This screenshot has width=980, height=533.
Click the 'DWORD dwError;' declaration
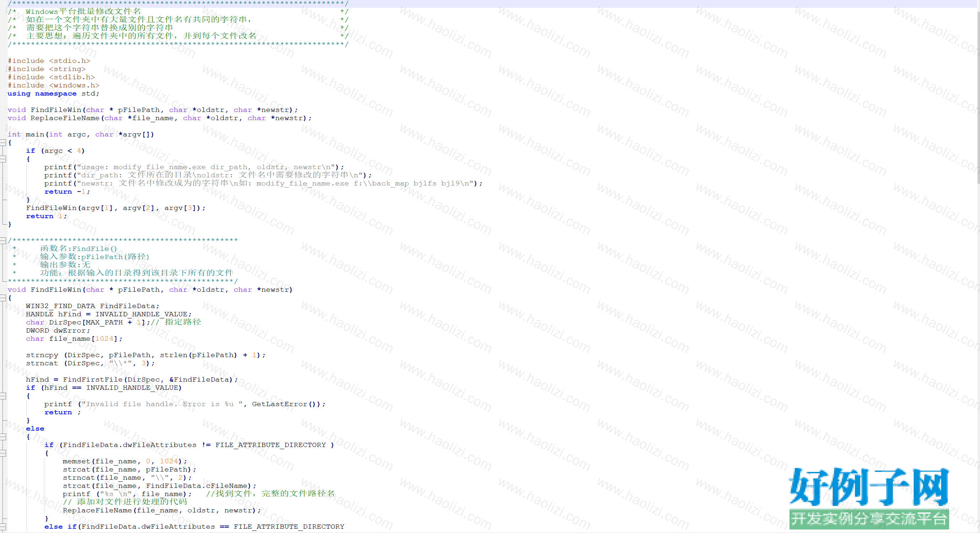pos(58,330)
